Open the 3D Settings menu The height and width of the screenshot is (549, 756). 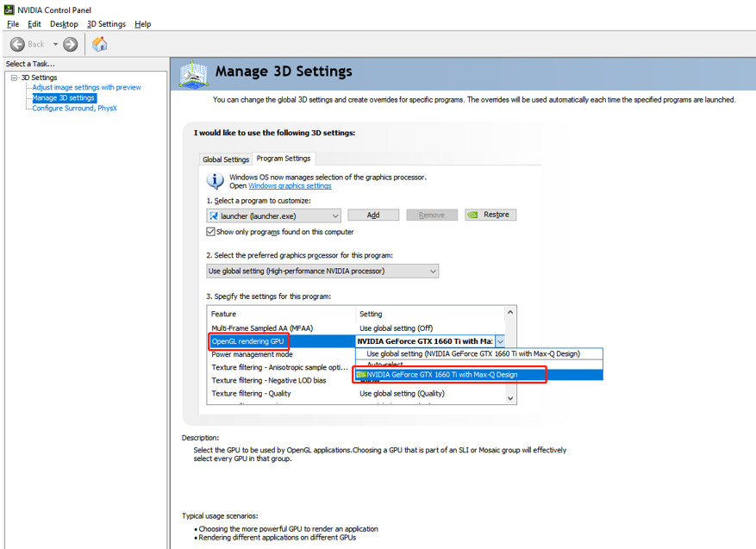click(x=106, y=24)
